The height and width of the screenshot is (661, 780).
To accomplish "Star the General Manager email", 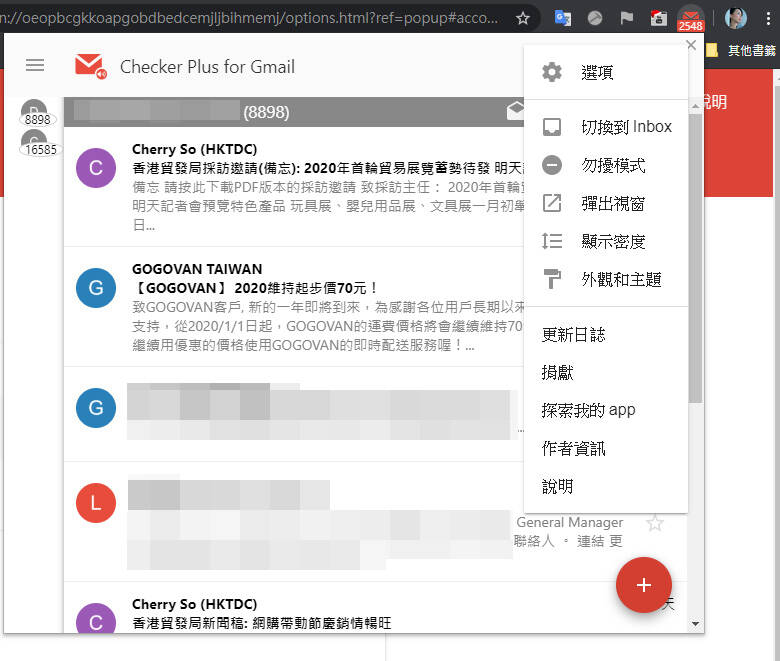I will tap(655, 523).
